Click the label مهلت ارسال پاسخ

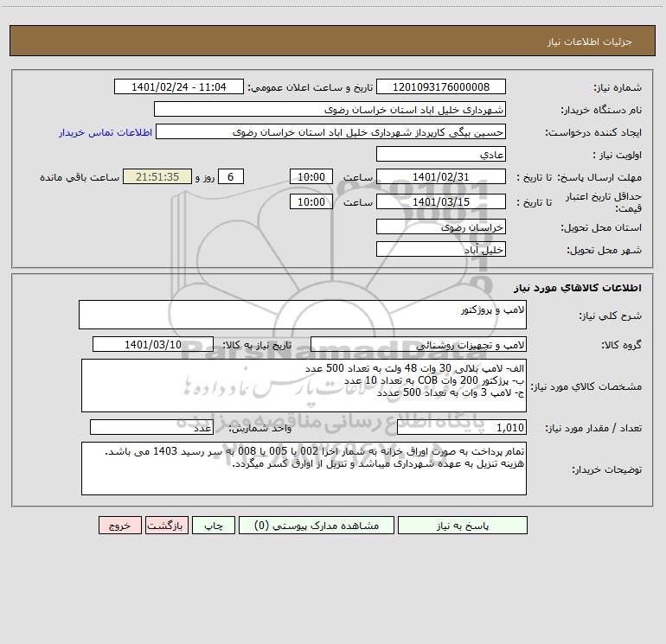click(x=599, y=177)
